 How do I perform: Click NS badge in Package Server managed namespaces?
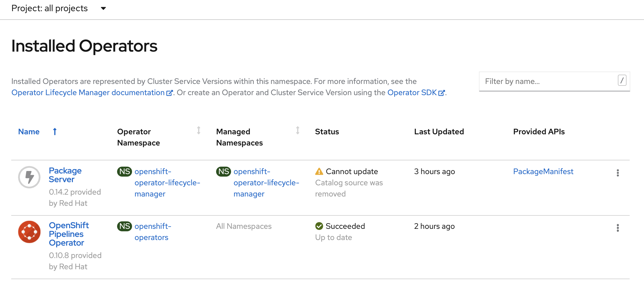[x=224, y=171]
